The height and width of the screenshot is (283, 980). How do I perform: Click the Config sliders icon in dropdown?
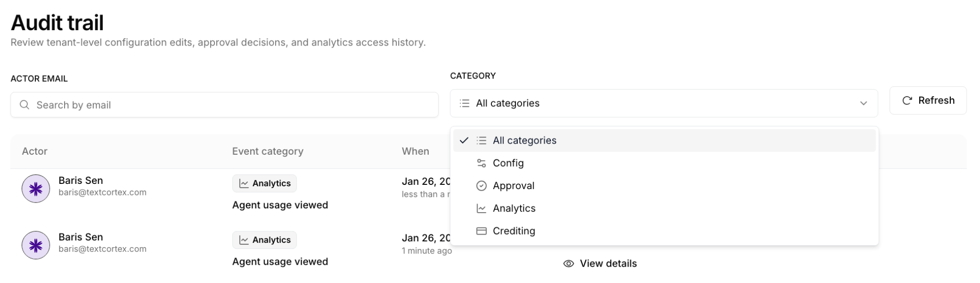tap(481, 163)
